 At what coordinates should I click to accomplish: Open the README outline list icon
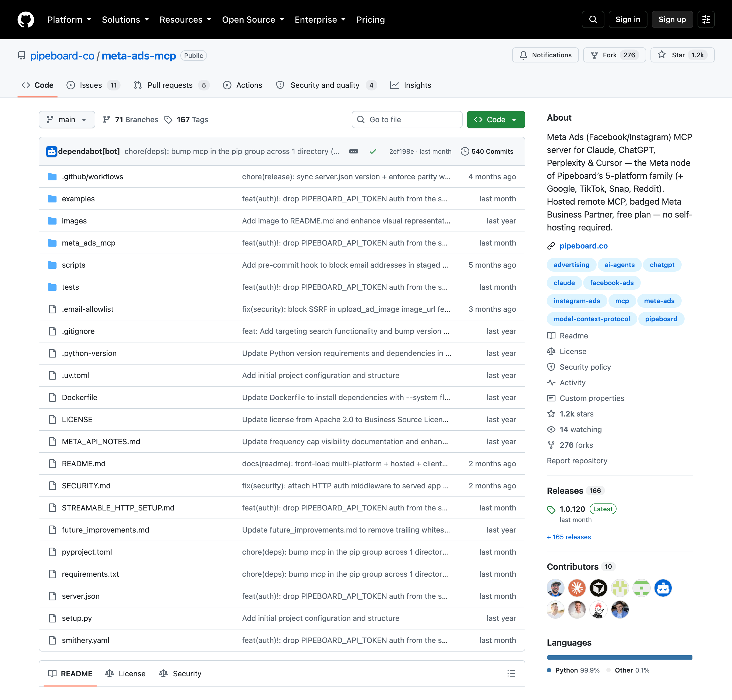(511, 674)
